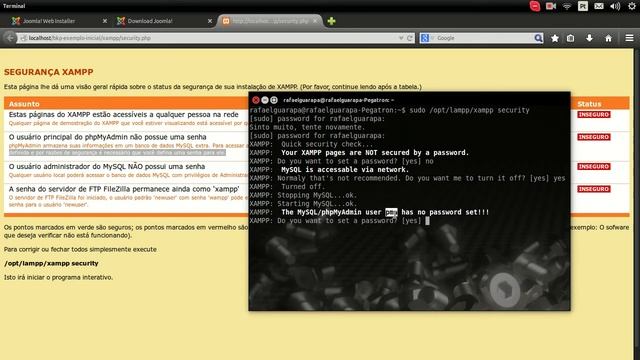640x360 pixels.
Task: Click the Status column header
Action: tap(589, 104)
